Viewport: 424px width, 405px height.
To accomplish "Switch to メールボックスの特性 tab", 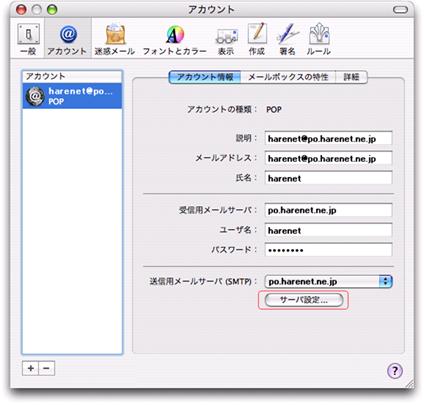I will [x=288, y=77].
